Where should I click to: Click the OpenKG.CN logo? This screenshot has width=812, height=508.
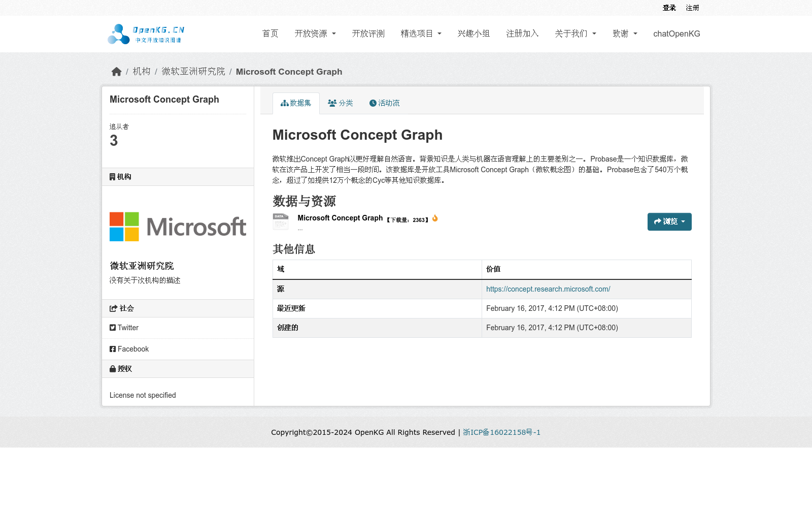145,34
